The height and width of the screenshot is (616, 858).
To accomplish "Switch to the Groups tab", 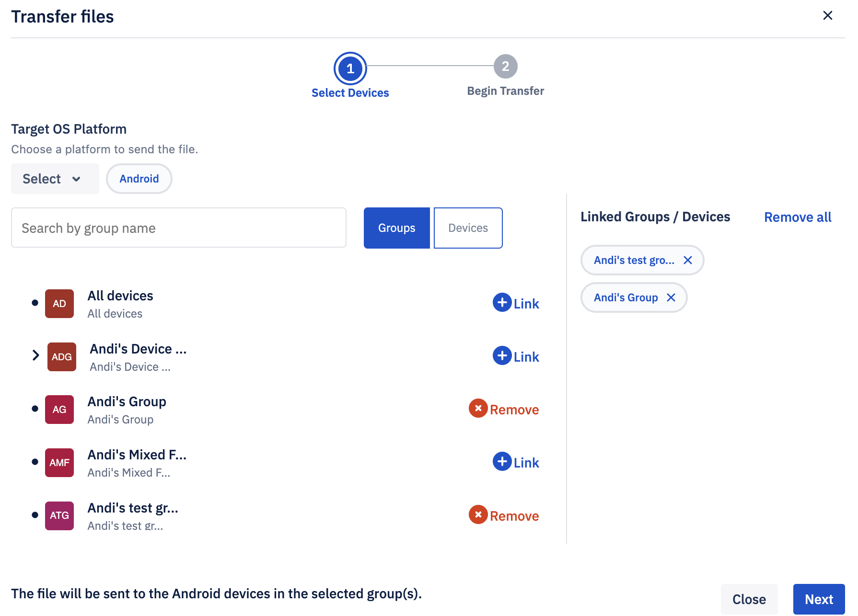I will pyautogui.click(x=396, y=228).
